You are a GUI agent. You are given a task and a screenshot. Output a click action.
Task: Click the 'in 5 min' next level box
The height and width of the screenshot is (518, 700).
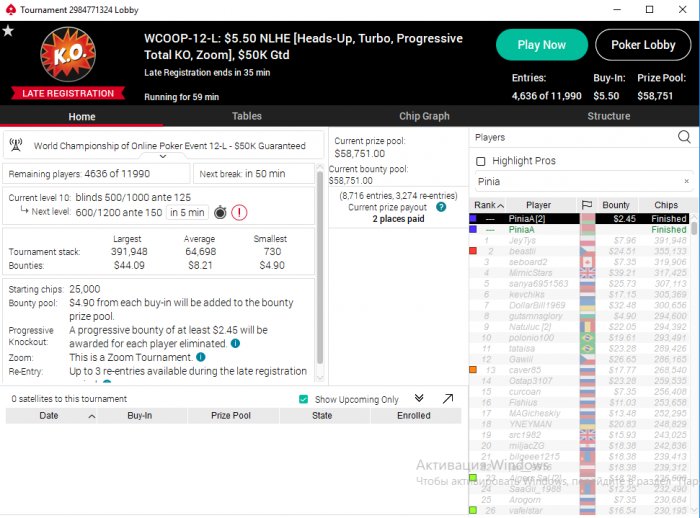[x=187, y=213]
